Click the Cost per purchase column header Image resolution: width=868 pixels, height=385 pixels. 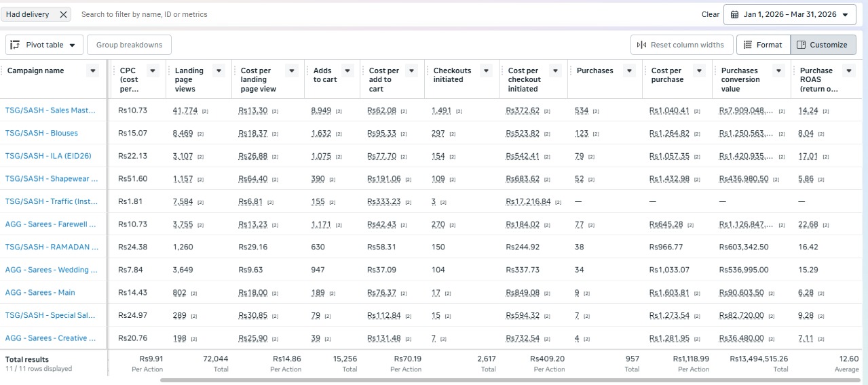pyautogui.click(x=666, y=75)
